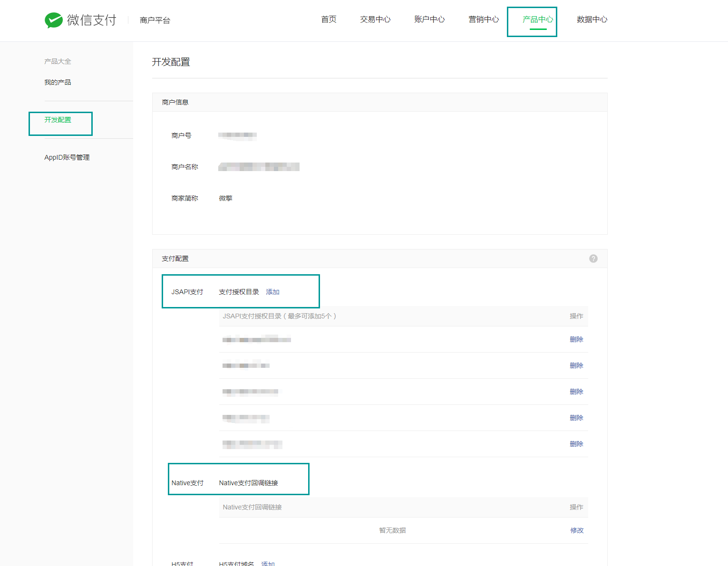Delete the fourth JSAPI authorized directory
The height and width of the screenshot is (566, 728).
(576, 418)
